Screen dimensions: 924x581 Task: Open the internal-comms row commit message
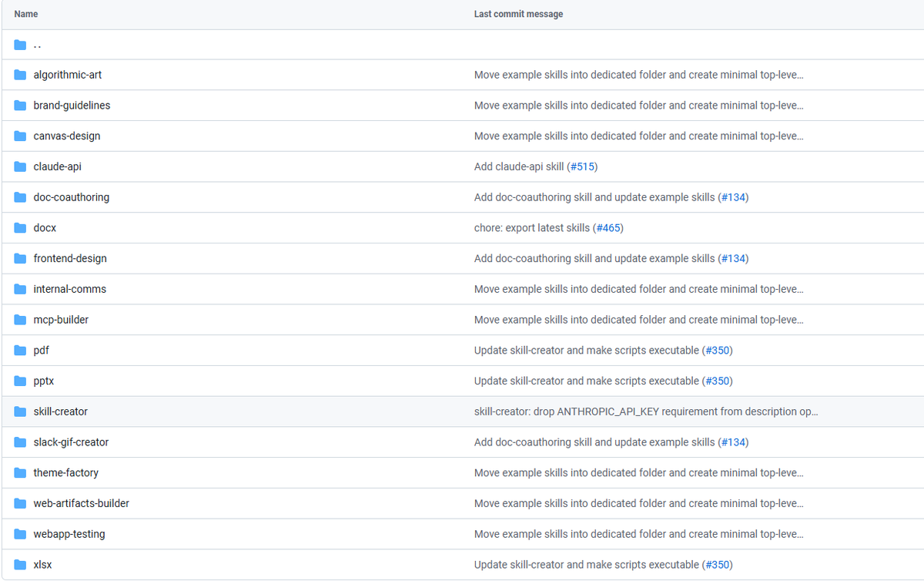tap(638, 289)
